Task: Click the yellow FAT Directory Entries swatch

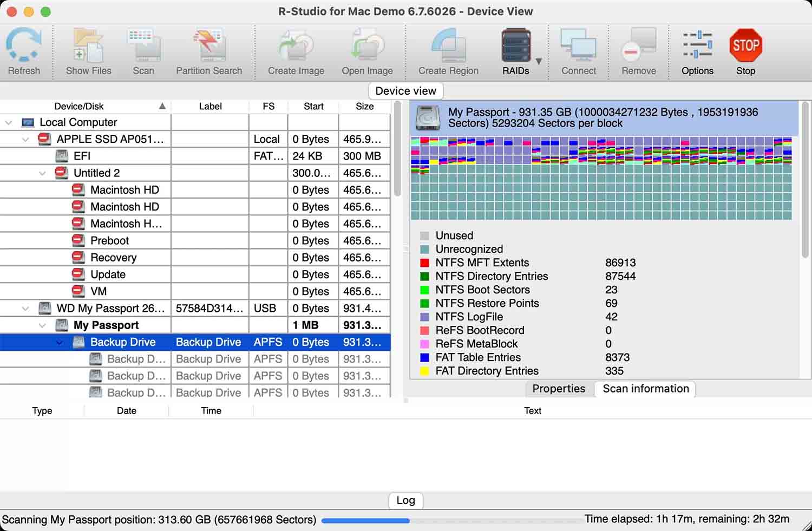Action: 424,371
